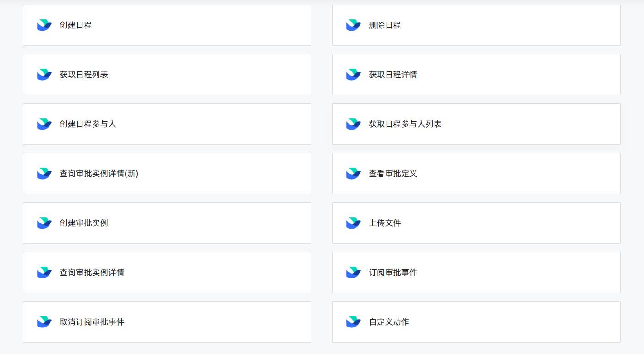Click the Feishu icon beside 上传文件
This screenshot has width=644, height=354.
click(x=354, y=223)
